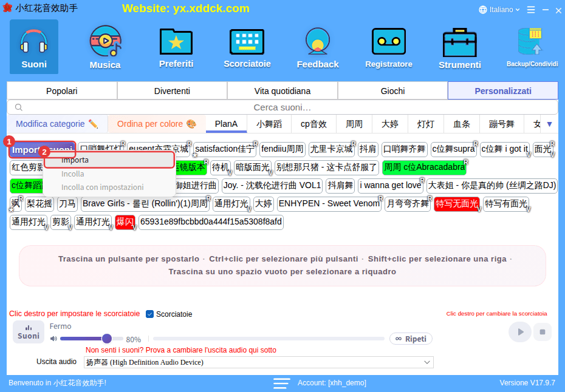Adjust the volume slider handle

pos(107,339)
